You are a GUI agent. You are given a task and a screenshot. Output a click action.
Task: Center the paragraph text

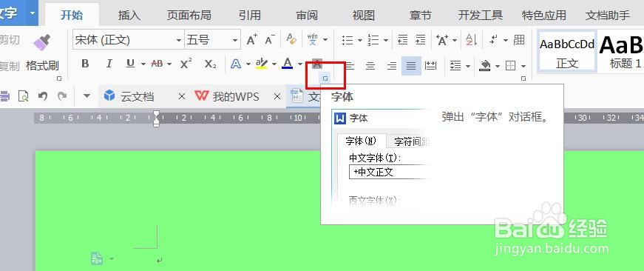[x=370, y=65]
